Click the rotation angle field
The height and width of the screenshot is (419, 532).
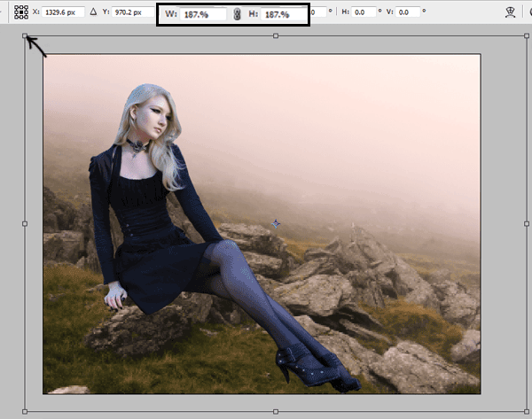coord(318,12)
